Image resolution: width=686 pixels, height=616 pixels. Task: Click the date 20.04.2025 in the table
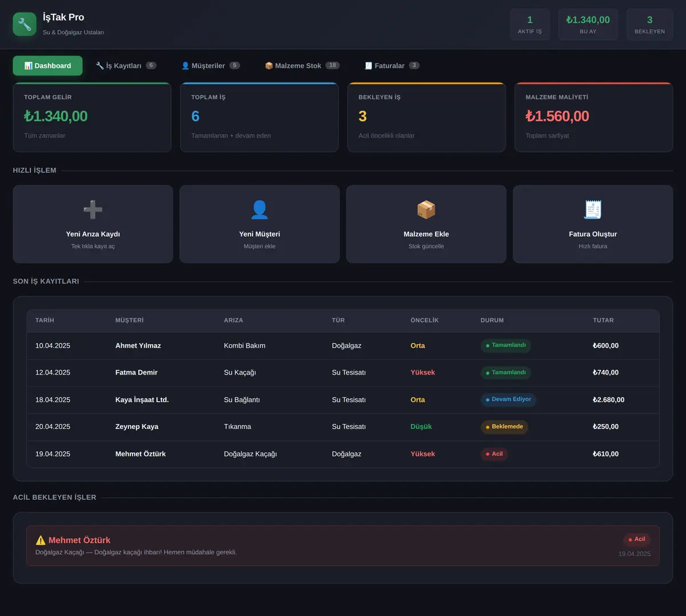coord(53,427)
